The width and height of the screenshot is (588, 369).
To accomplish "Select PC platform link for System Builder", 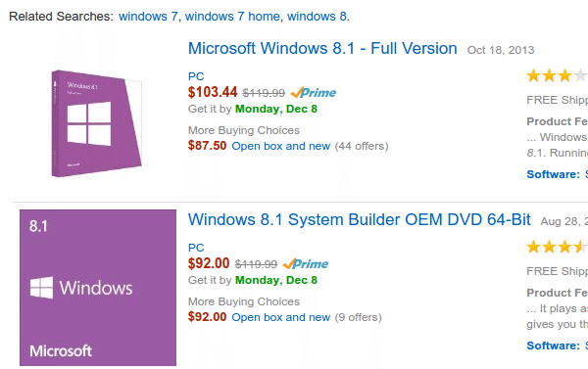I will 196,248.
